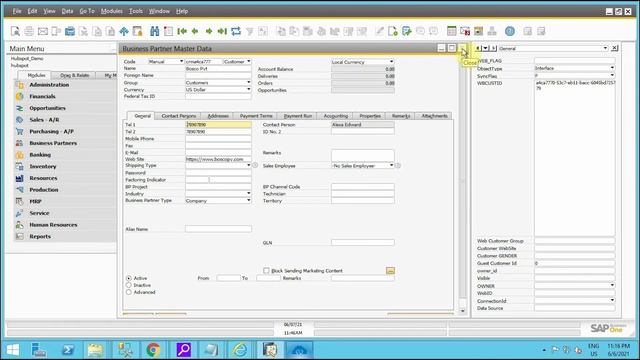Image resolution: width=640 pixels, height=360 pixels.
Task: Open Print Preview from the toolbar
Action: point(15,31)
